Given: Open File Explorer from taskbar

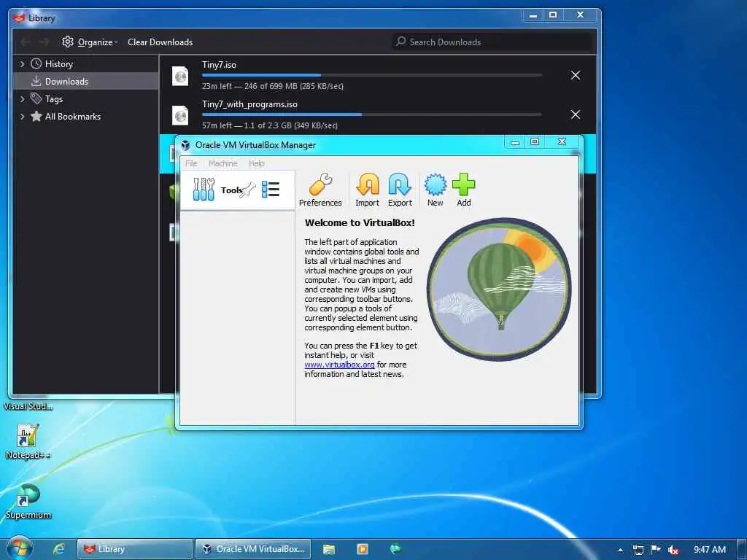Looking at the screenshot, I should tap(329, 549).
